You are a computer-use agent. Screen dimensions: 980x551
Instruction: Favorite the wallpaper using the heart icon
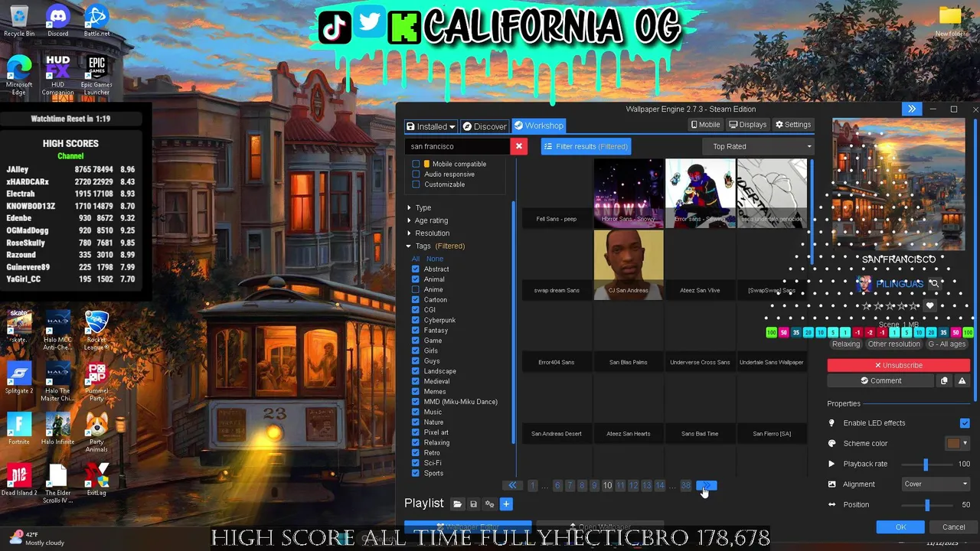click(x=929, y=306)
